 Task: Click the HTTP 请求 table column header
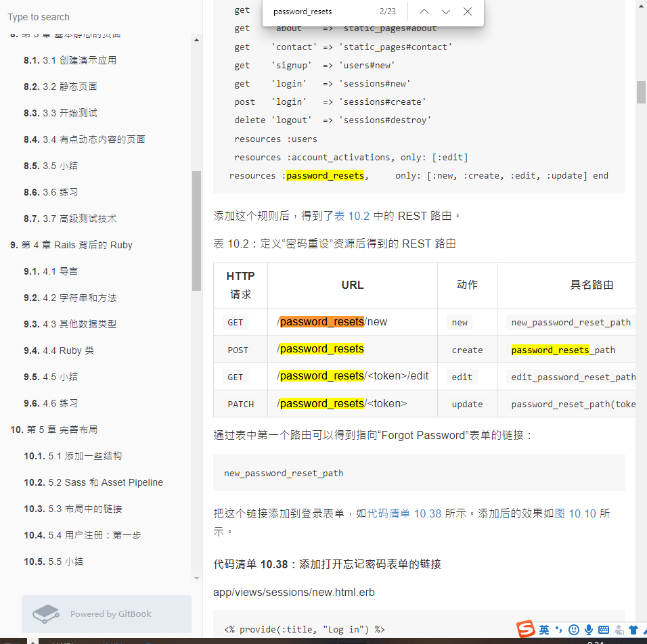(240, 285)
